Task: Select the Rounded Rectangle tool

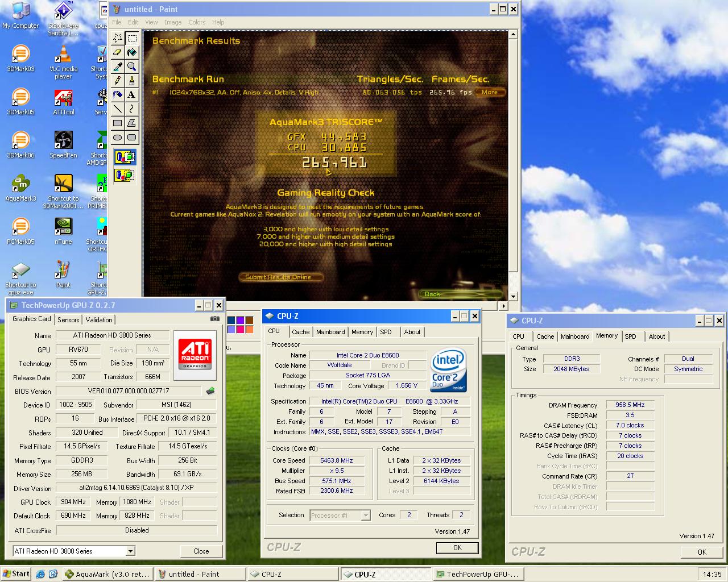Action: (x=132, y=137)
